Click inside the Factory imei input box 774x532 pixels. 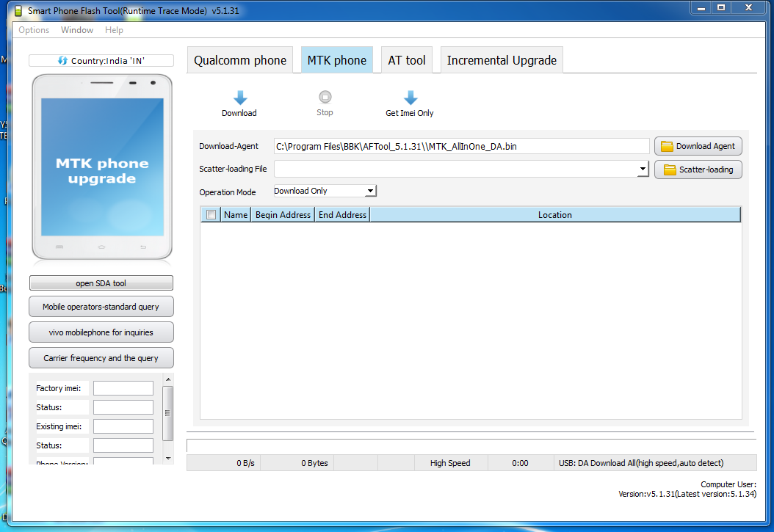click(x=123, y=388)
